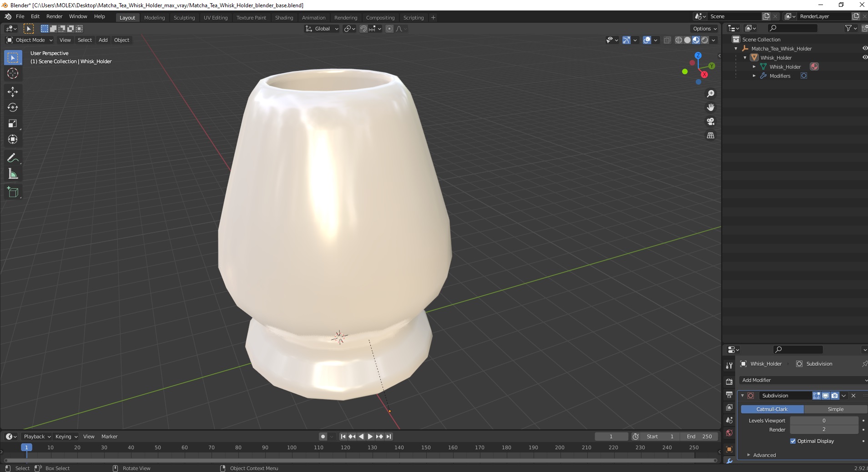
Task: Jump to the timeline end frame
Action: coord(389,437)
